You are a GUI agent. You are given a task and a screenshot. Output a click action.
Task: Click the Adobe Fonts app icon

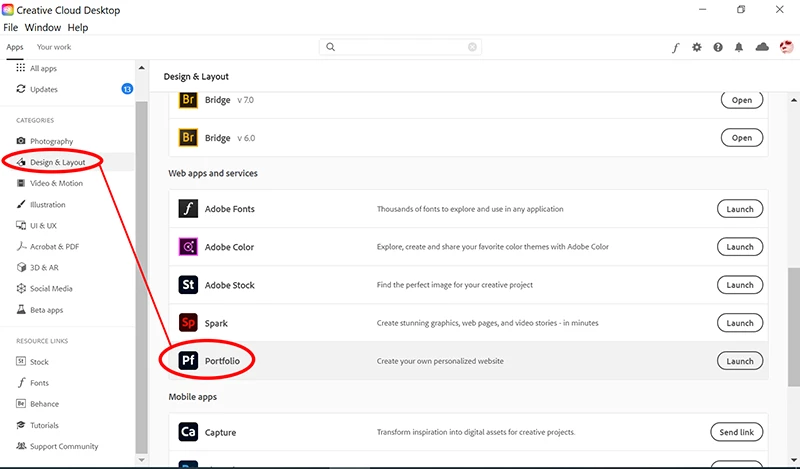tap(188, 209)
